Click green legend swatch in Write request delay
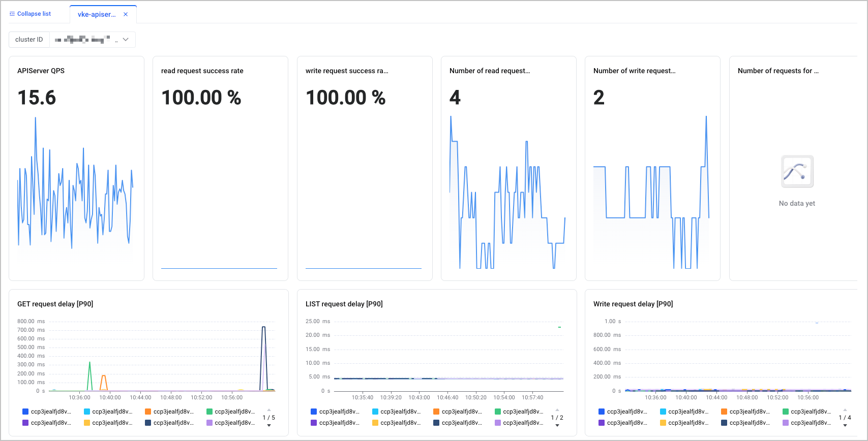 tap(786, 412)
